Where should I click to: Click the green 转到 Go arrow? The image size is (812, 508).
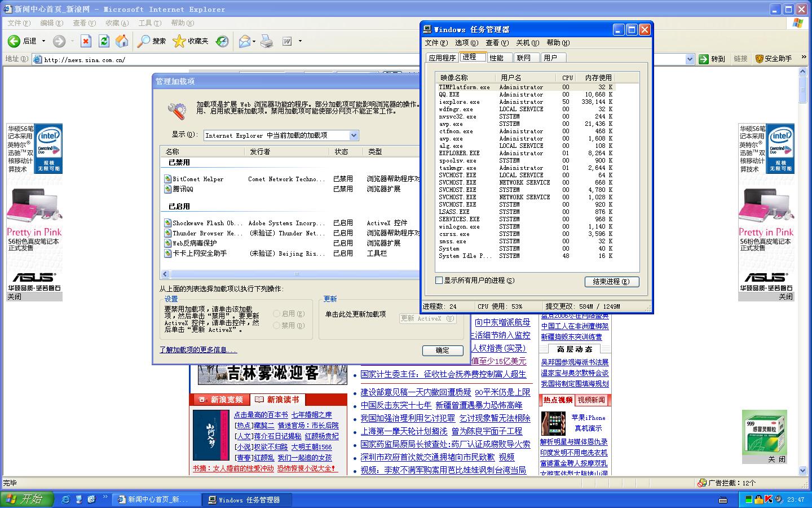[703, 59]
